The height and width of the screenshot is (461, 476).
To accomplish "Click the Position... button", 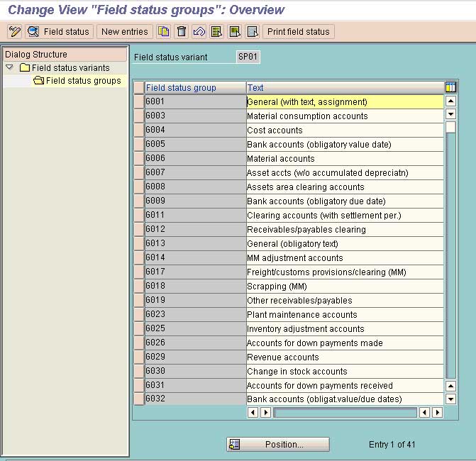I will [x=278, y=444].
